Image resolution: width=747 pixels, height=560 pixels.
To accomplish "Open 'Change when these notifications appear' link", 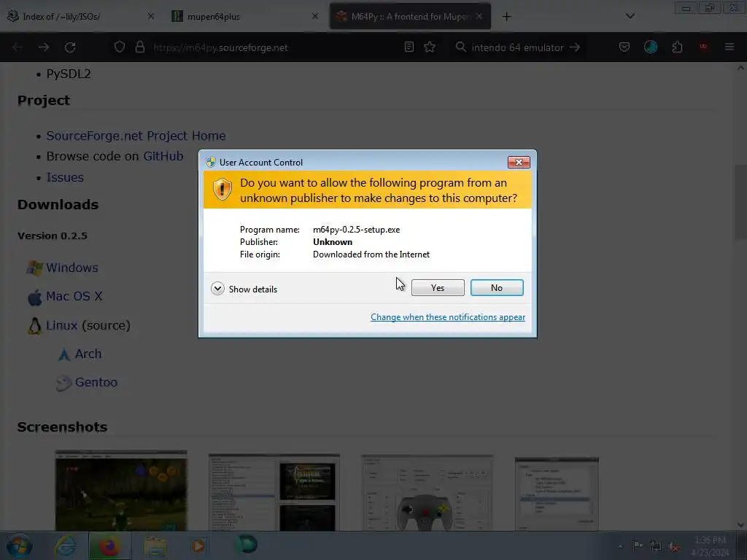I will pos(448,317).
